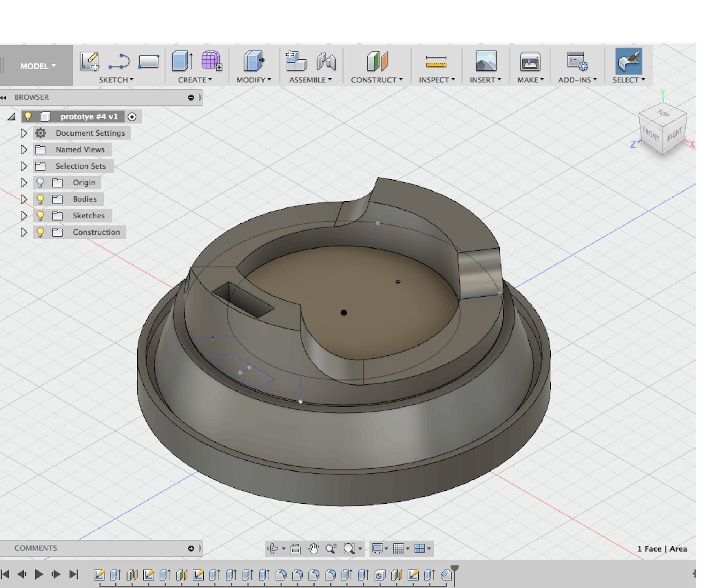Click the TOP face of the ViewCube
The image size is (708, 588).
point(663,114)
